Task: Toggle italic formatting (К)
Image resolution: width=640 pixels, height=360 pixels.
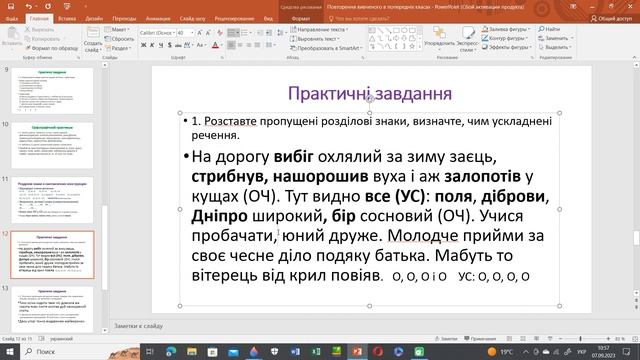Action: [x=152, y=45]
